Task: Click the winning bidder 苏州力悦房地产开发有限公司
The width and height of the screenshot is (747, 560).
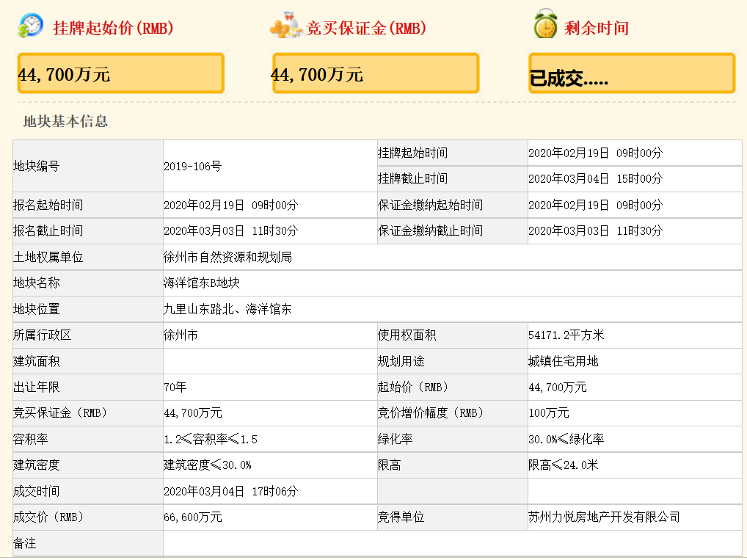Action: click(x=604, y=517)
